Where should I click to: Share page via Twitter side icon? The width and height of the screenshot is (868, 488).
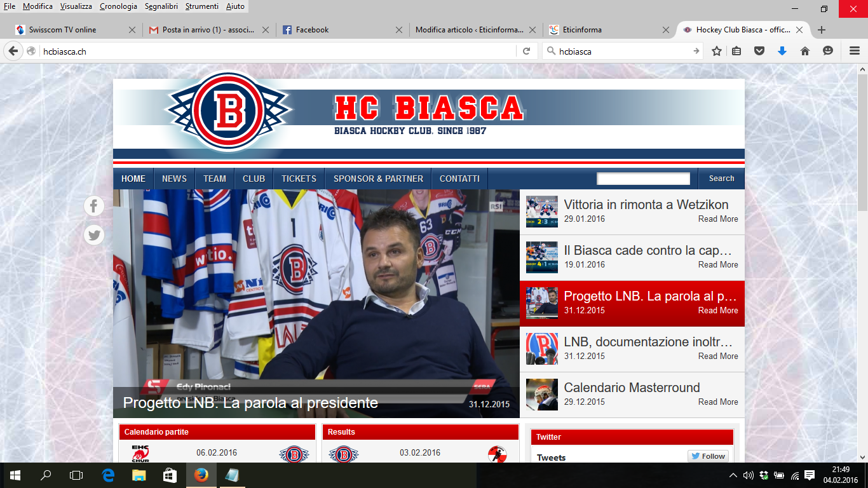[94, 235]
